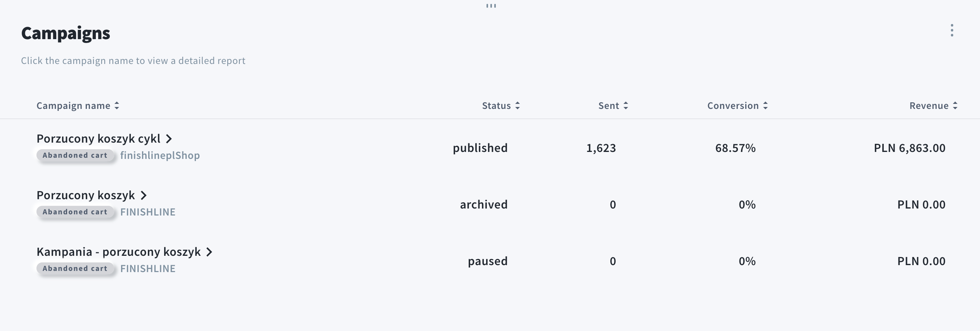980x331 pixels.
Task: Sort campaigns by Campaign name arrows
Action: point(117,106)
